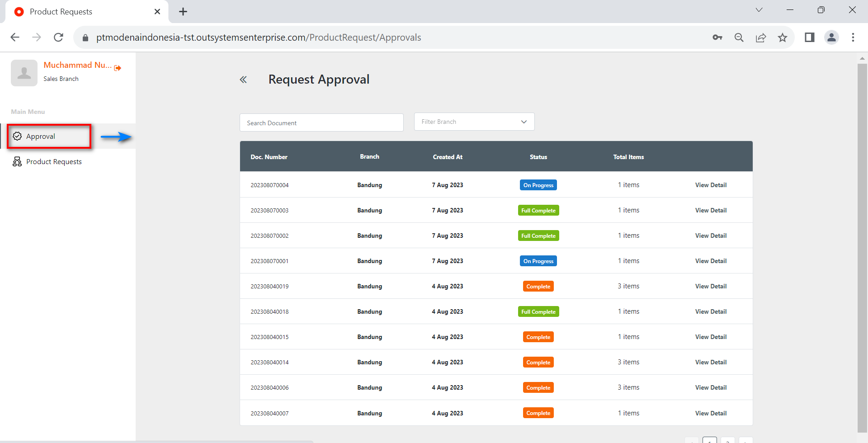The image size is (868, 443).
Task: Open the saved passwords key icon
Action: [x=717, y=38]
